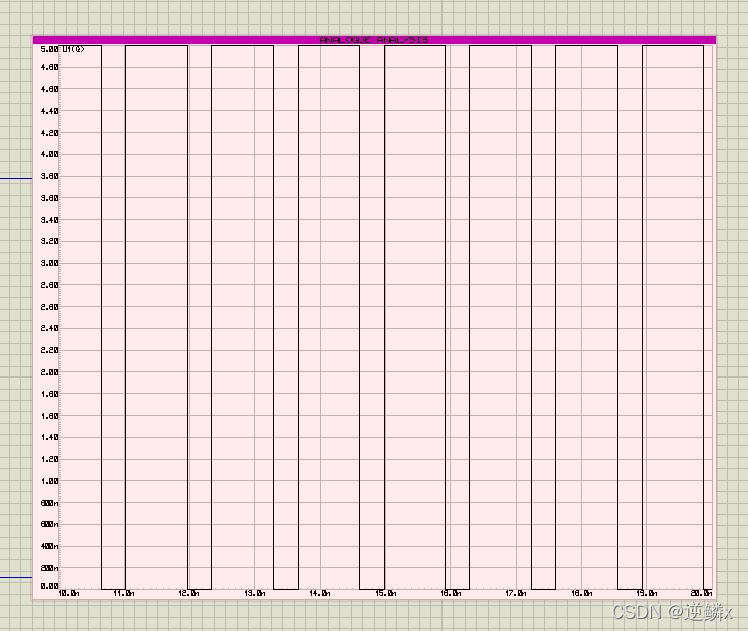Click the 5.00 y-axis label

49,49
